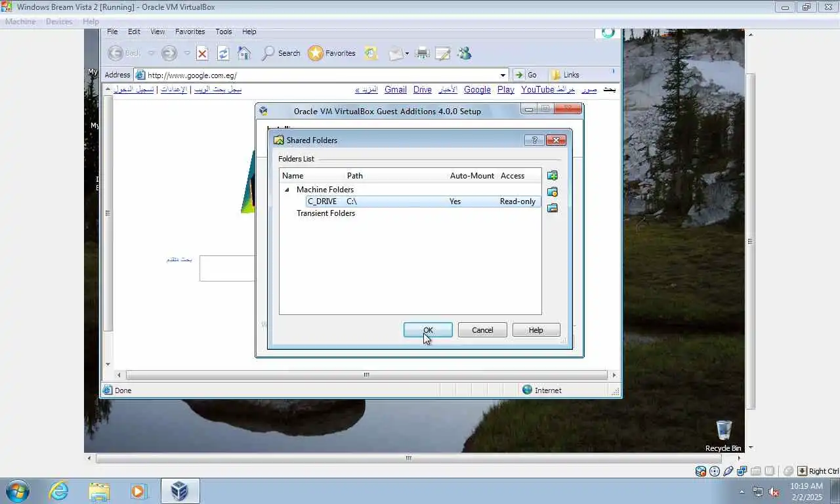The height and width of the screenshot is (504, 840).
Task: Click the IE Back arrow button
Action: pyautogui.click(x=115, y=53)
